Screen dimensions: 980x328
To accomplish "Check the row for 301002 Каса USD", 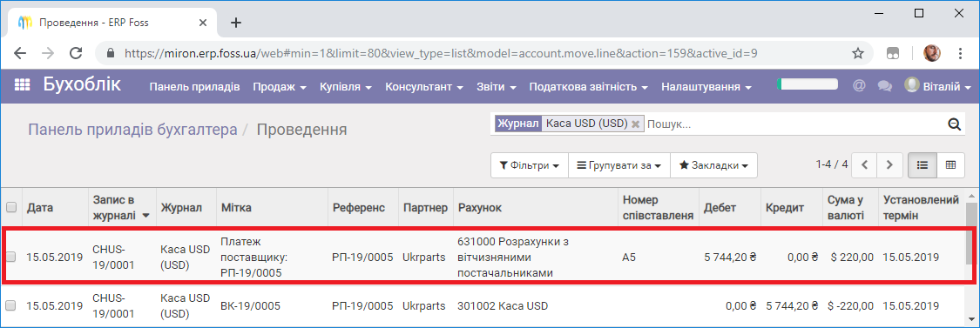I will (x=11, y=306).
